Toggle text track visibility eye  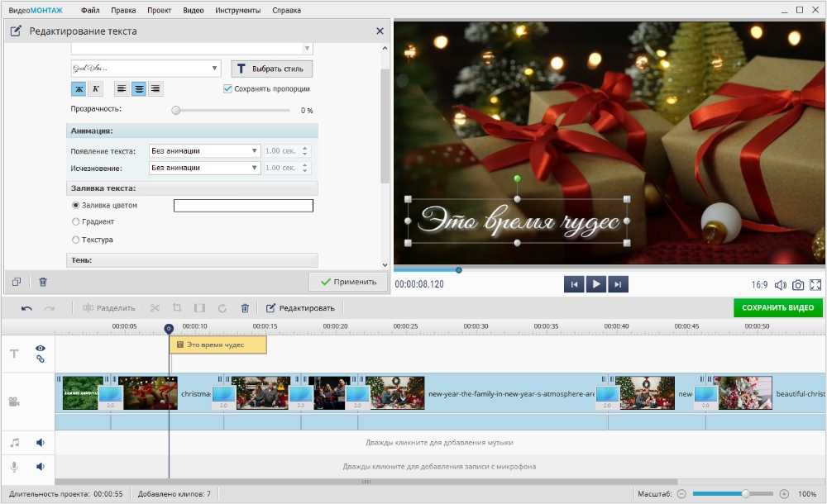coord(40,349)
